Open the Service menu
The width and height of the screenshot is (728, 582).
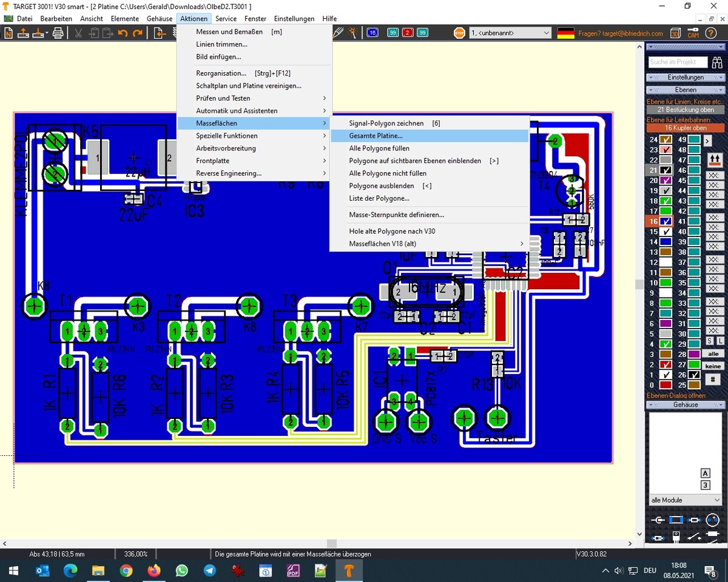click(226, 19)
